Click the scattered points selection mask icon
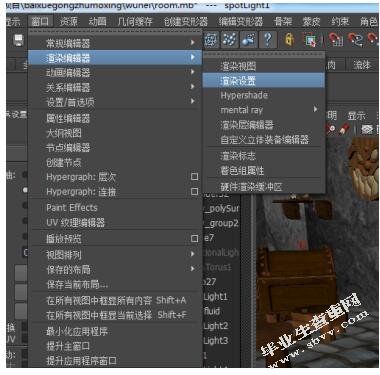The height and width of the screenshot is (375, 380). pos(229,40)
